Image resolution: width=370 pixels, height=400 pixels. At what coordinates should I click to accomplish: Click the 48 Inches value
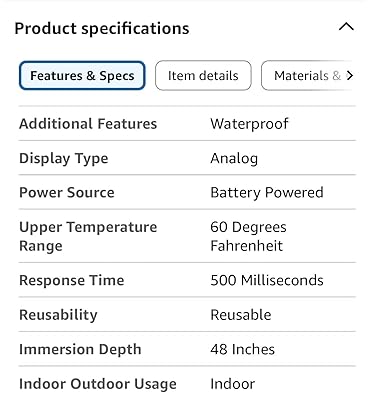(243, 349)
